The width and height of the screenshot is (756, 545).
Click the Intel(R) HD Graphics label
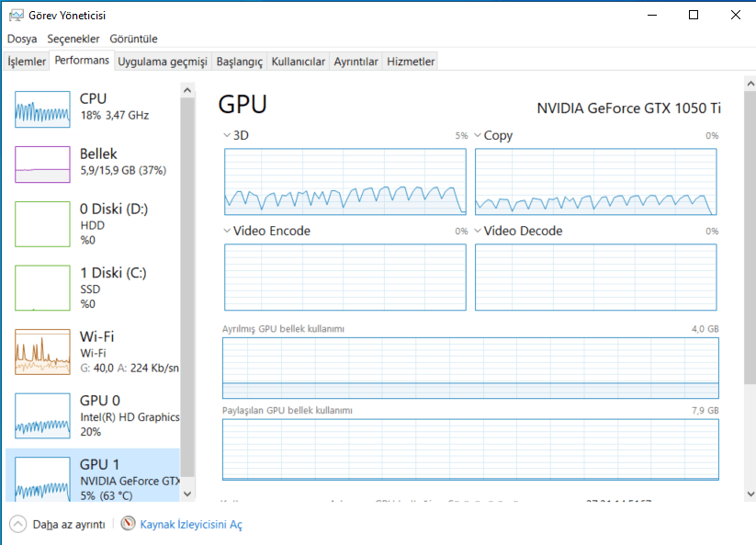[130, 417]
